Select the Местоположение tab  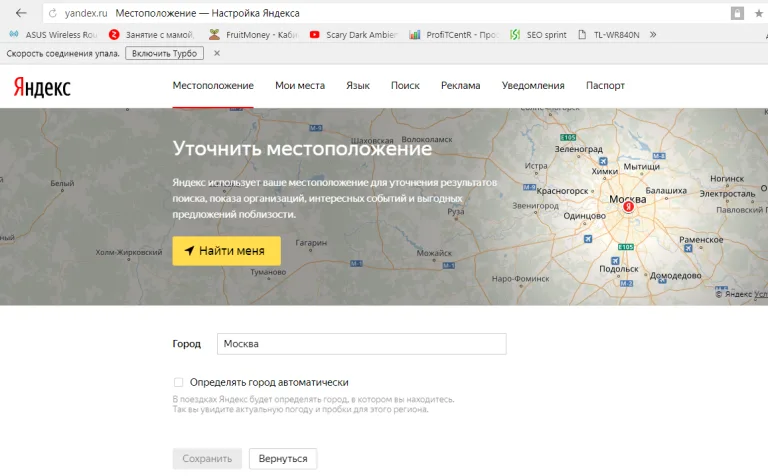(x=213, y=86)
